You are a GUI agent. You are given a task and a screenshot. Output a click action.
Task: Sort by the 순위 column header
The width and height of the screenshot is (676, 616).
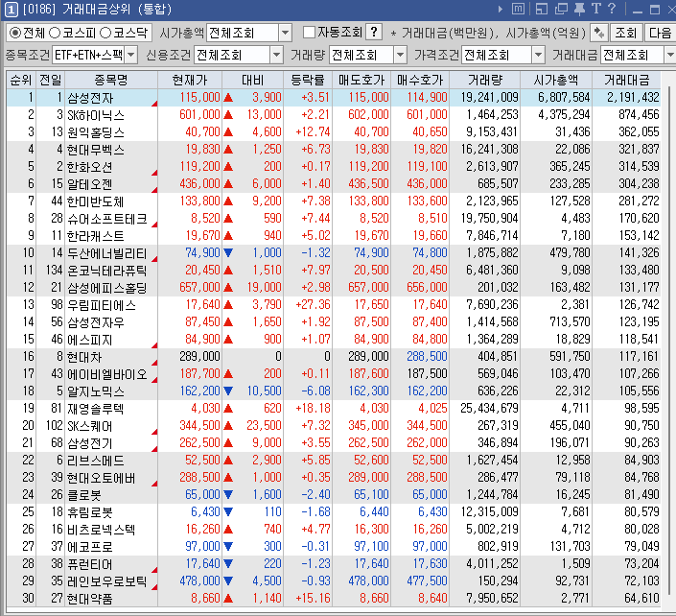coord(21,80)
